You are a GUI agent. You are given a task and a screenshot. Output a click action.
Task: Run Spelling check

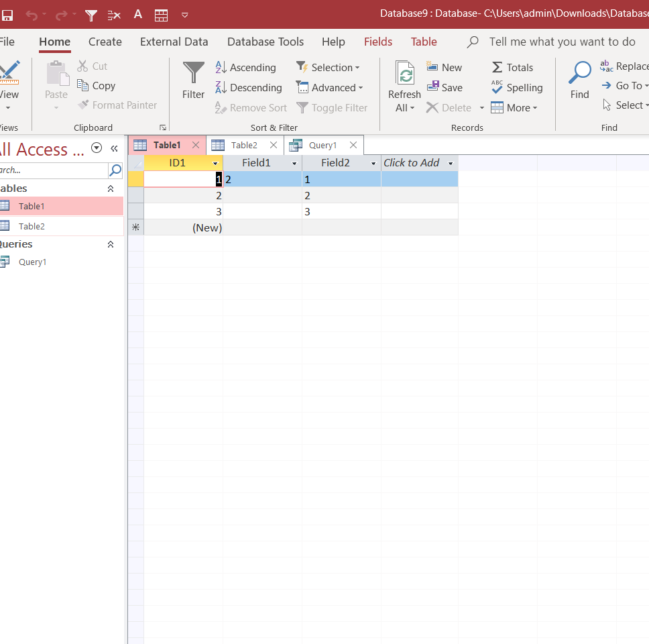click(x=516, y=88)
